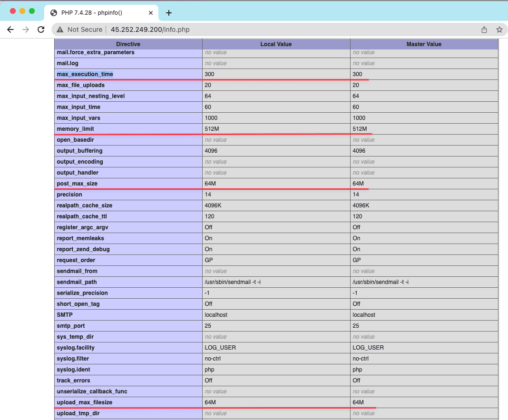The width and height of the screenshot is (508, 420).
Task: Close the browser window with red button
Action: click(x=13, y=11)
